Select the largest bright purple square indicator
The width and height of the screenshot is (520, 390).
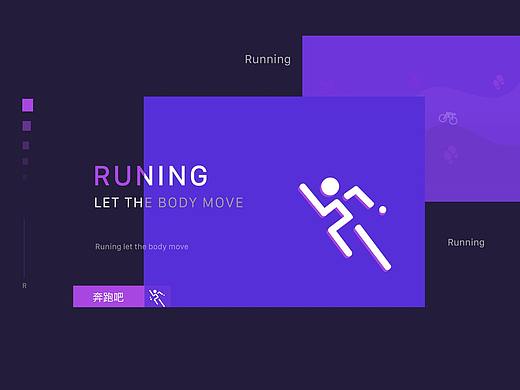point(28,105)
